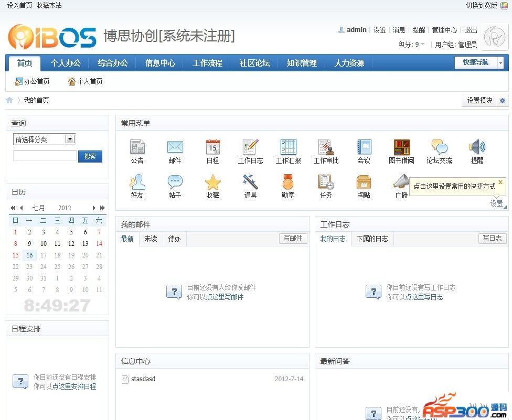Go to previous month in calendar
The width and height of the screenshot is (512, 420).
[x=21, y=208]
